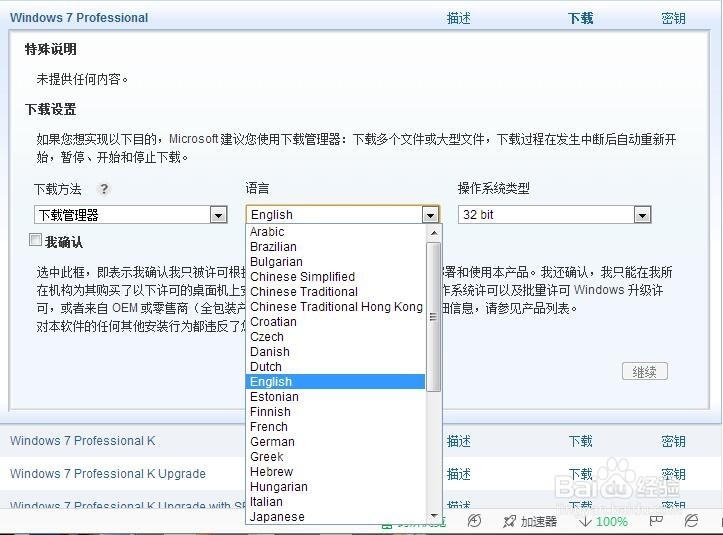Select Arabic in the language list

pos(335,232)
